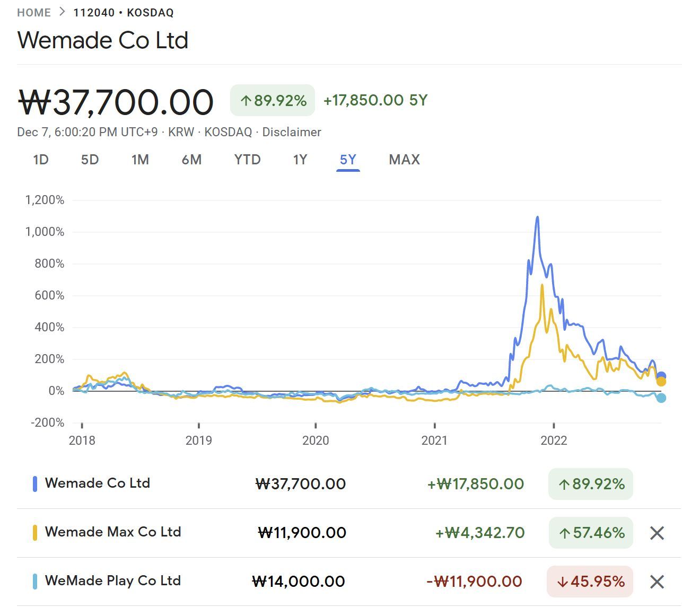Remove Wemade Max Co Ltd comparison
682x616 pixels.
(657, 533)
